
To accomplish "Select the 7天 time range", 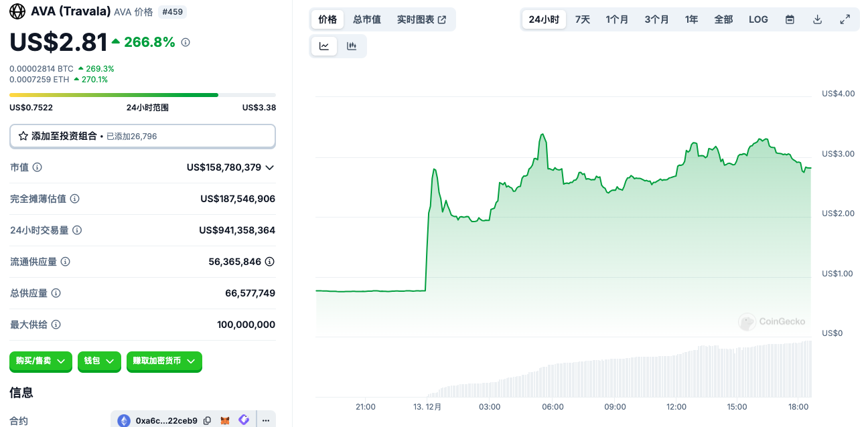I will 583,19.
